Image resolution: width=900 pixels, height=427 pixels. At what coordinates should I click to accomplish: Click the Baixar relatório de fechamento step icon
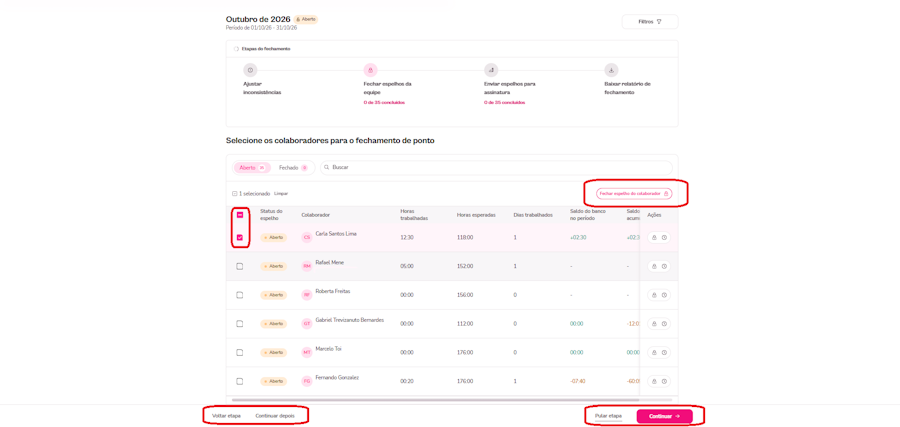[x=611, y=70]
